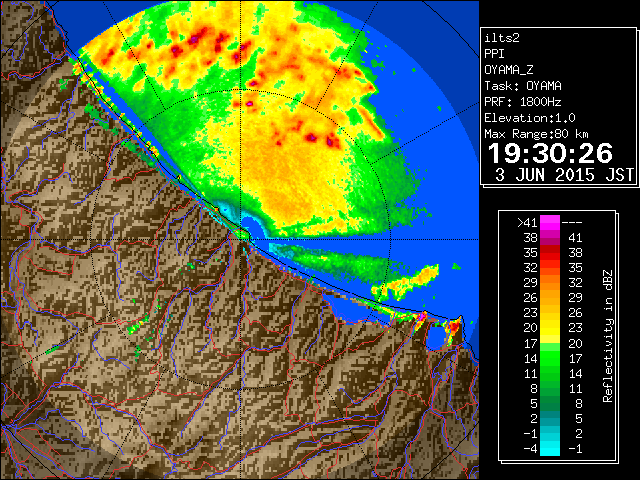Click the "Reflectivity in dBZ" vertical label
Viewport: 640px width, 480px height.
tap(608, 336)
